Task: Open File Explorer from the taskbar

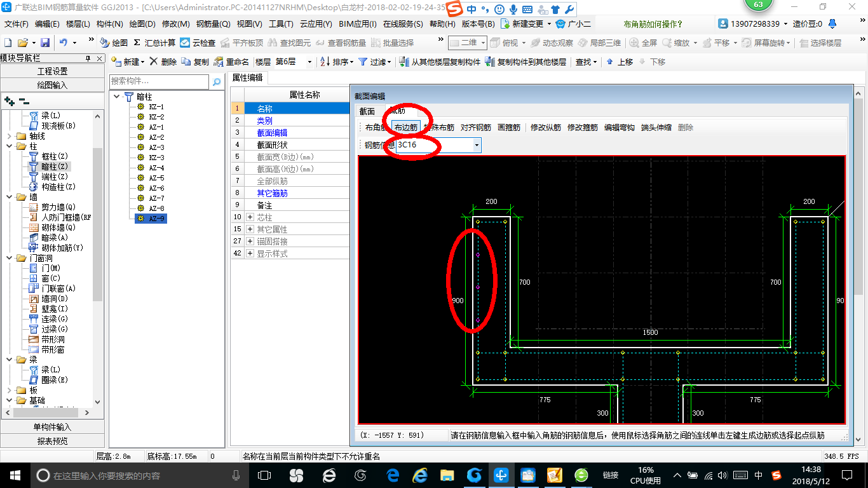Action: (447, 475)
